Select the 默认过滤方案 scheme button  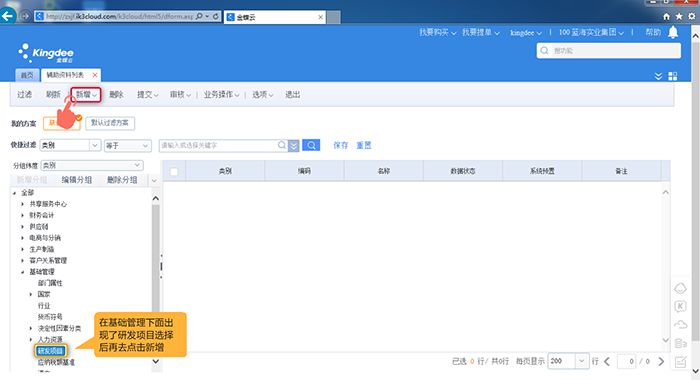[110, 123]
